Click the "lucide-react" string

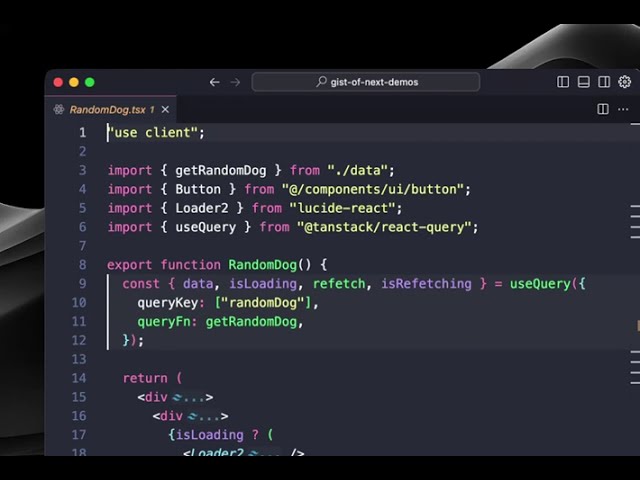click(342, 208)
